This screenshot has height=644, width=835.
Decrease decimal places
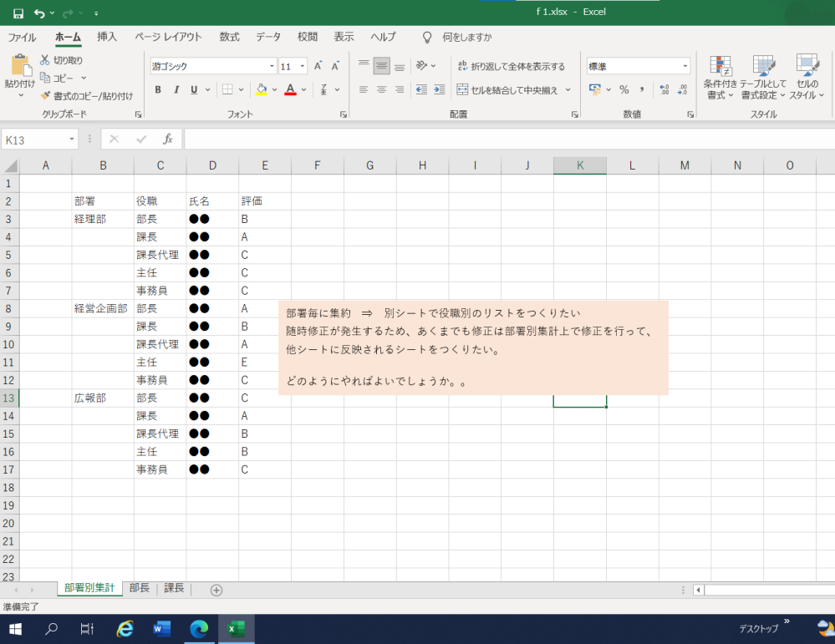coord(683,89)
